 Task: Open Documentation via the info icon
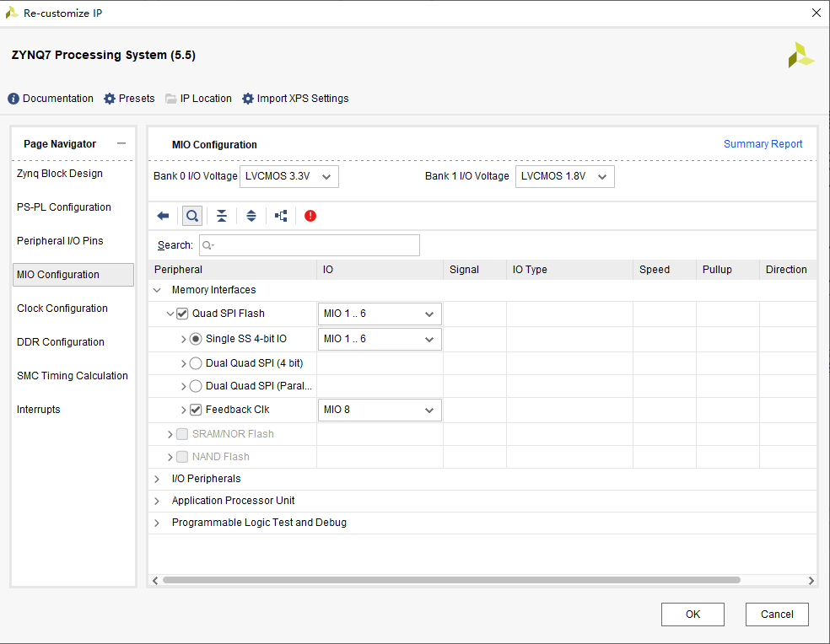pyautogui.click(x=13, y=99)
